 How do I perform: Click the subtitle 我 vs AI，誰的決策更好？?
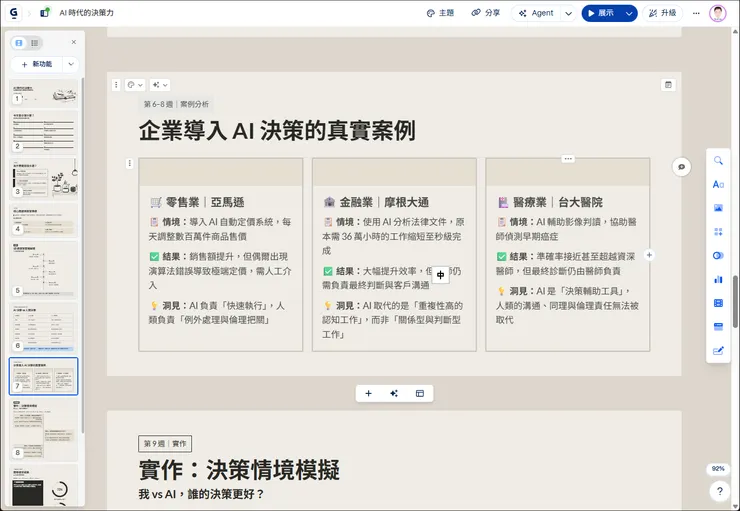pos(201,494)
